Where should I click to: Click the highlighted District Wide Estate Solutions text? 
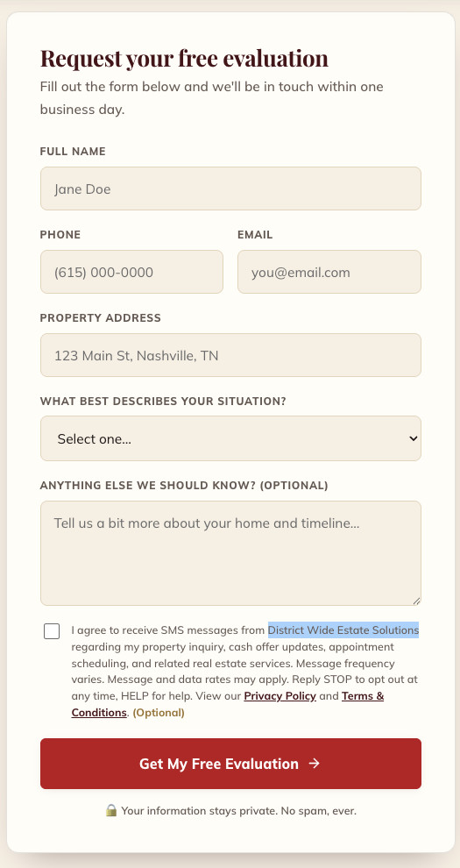point(343,630)
